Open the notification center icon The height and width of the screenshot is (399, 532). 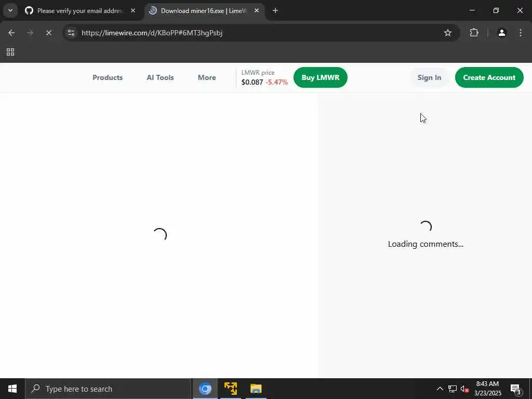[515, 389]
